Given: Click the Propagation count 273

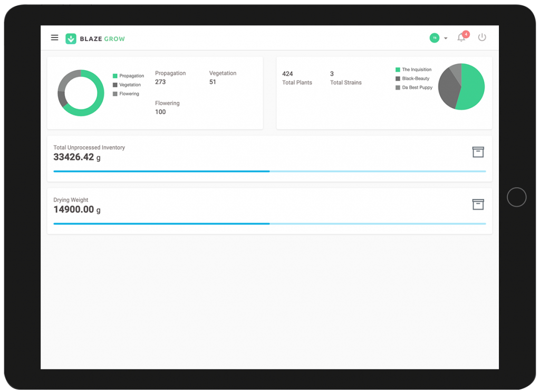Looking at the screenshot, I should pyautogui.click(x=160, y=82).
